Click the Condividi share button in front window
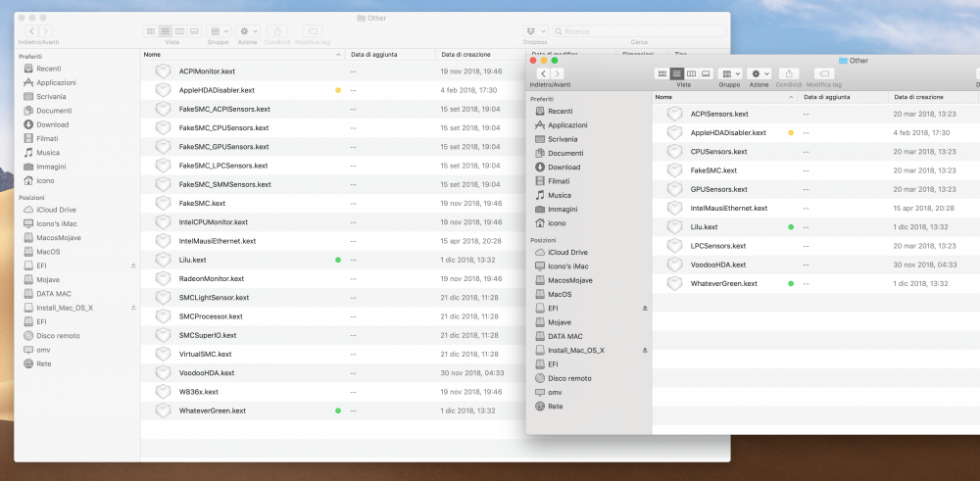The width and height of the screenshot is (980, 481). coord(789,73)
